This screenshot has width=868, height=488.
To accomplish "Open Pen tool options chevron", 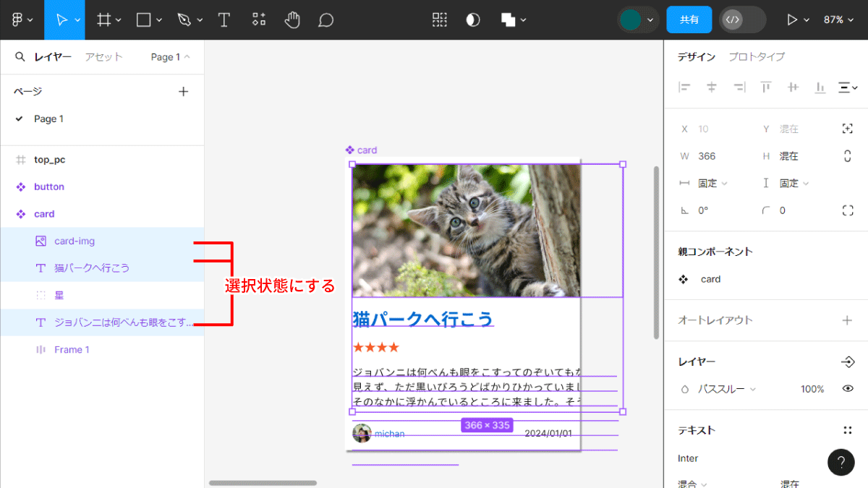I will click(200, 20).
